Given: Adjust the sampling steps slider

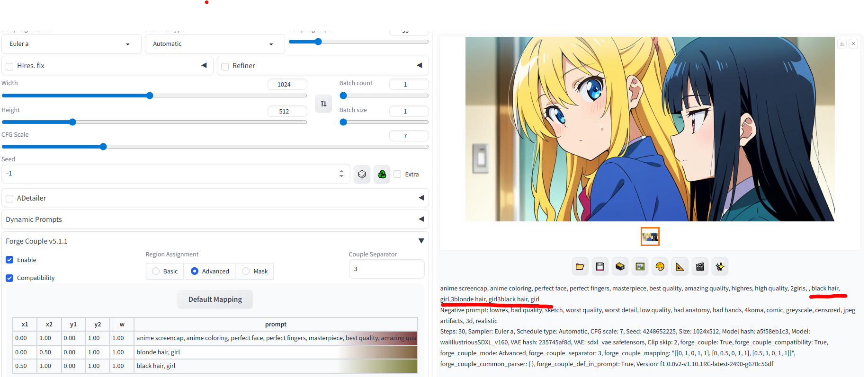Looking at the screenshot, I should pos(318,42).
